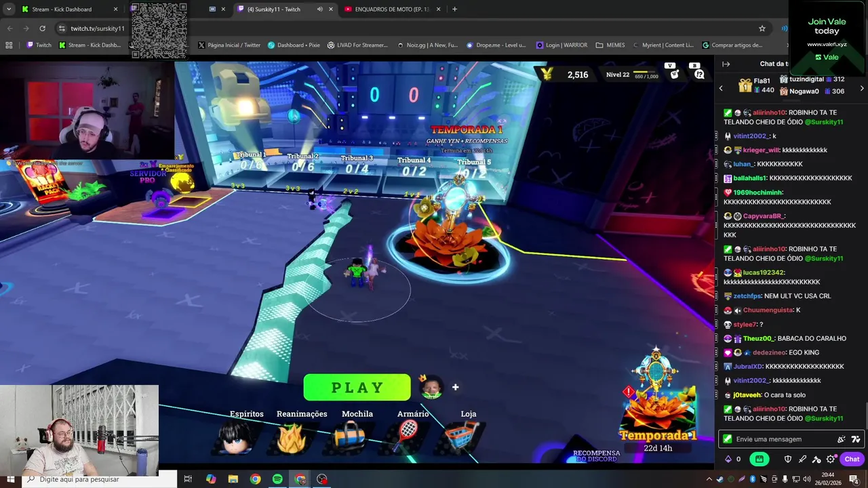
Task: Open the Dashboard • Pixie bookmark
Action: pyautogui.click(x=294, y=45)
